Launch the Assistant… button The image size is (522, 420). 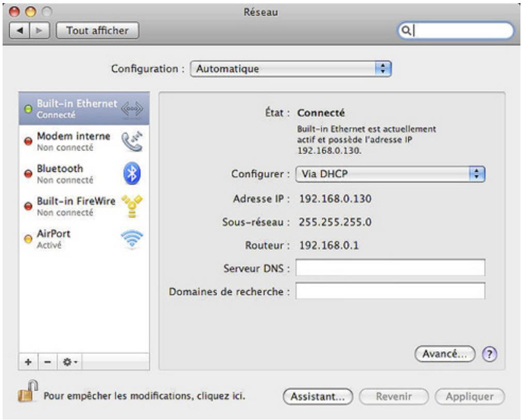pos(318,397)
